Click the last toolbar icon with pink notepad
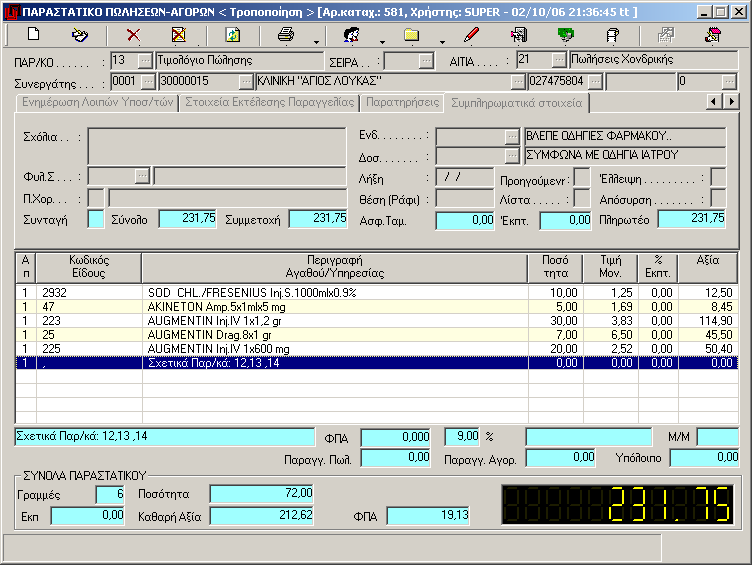 [713, 35]
